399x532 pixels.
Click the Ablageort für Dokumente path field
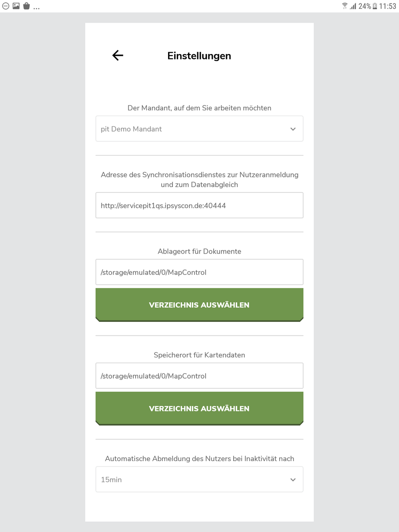199,272
